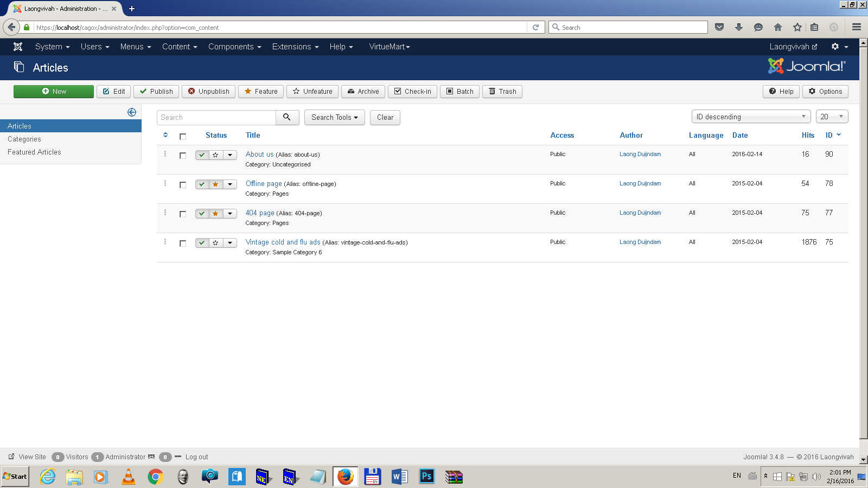Toggle featured star for 404 page
The width and height of the screenshot is (868, 488).
click(x=215, y=214)
